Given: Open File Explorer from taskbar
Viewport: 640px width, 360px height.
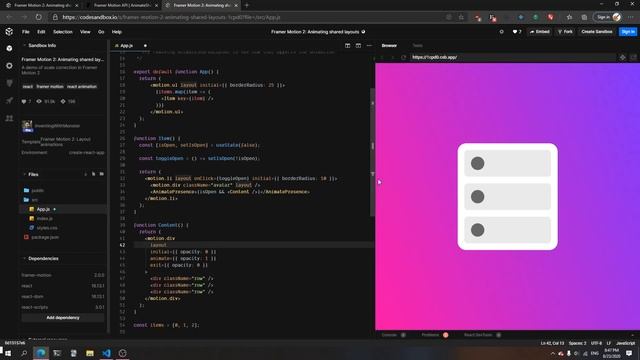Looking at the screenshot, I should pyautogui.click(x=90, y=353).
